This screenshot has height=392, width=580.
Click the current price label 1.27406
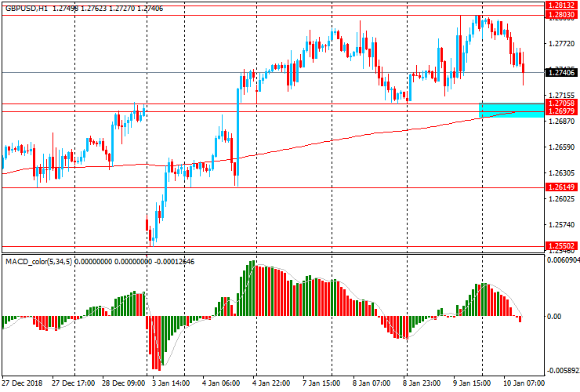561,72
